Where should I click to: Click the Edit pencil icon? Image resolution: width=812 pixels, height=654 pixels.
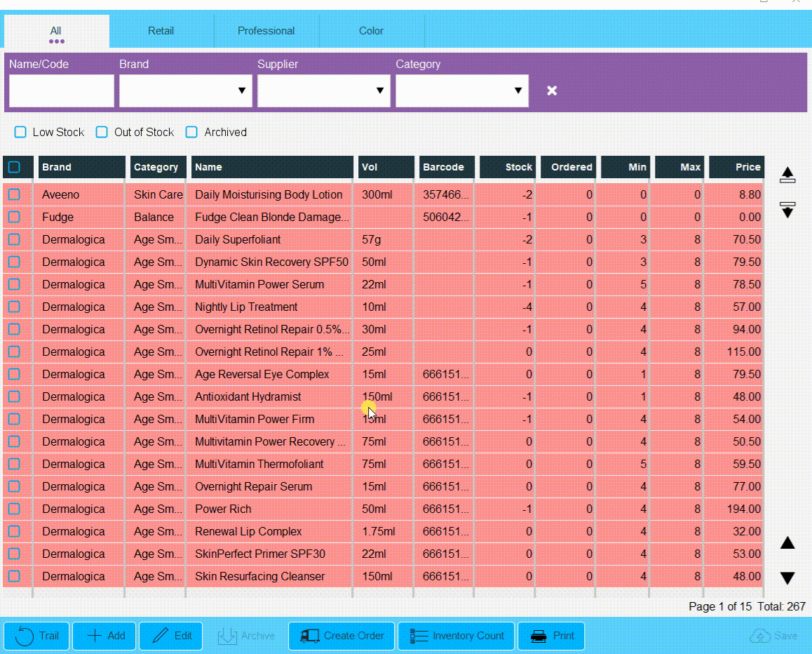[x=161, y=635]
